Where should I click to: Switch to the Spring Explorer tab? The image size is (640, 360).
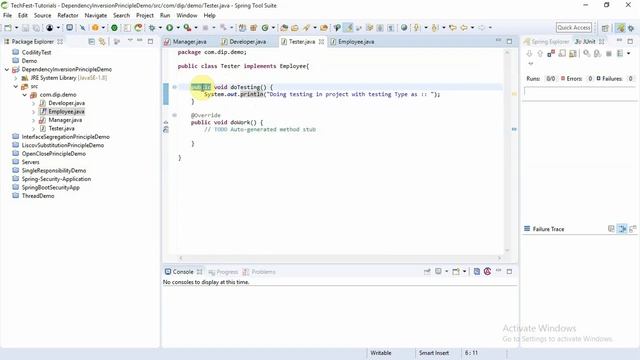coord(547,42)
